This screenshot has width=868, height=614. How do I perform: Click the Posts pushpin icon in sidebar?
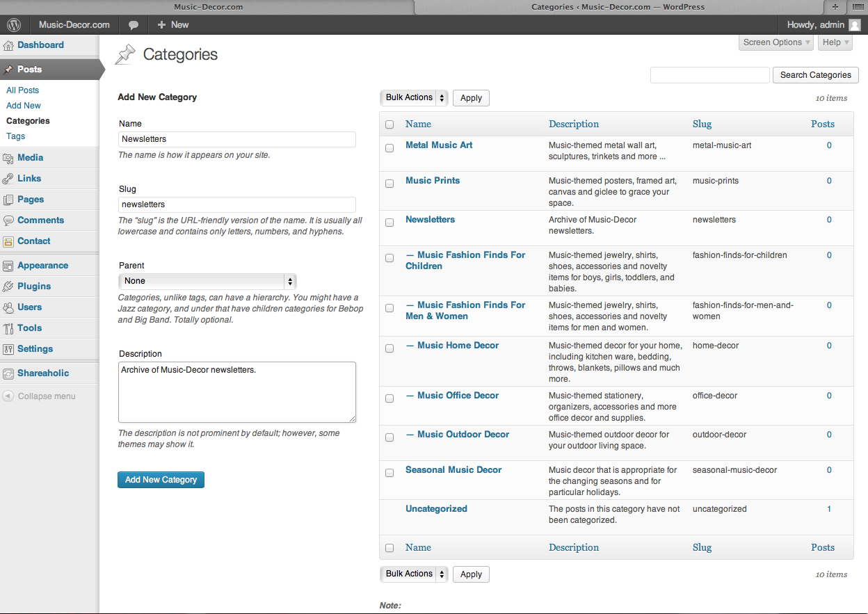8,70
